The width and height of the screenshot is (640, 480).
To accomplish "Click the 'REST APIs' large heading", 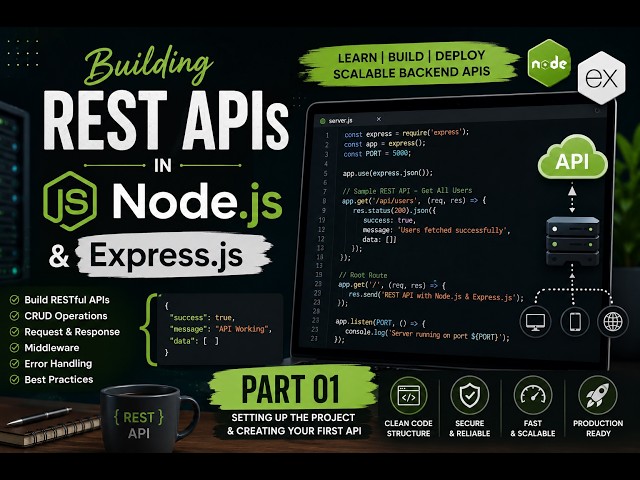I will pos(166,120).
